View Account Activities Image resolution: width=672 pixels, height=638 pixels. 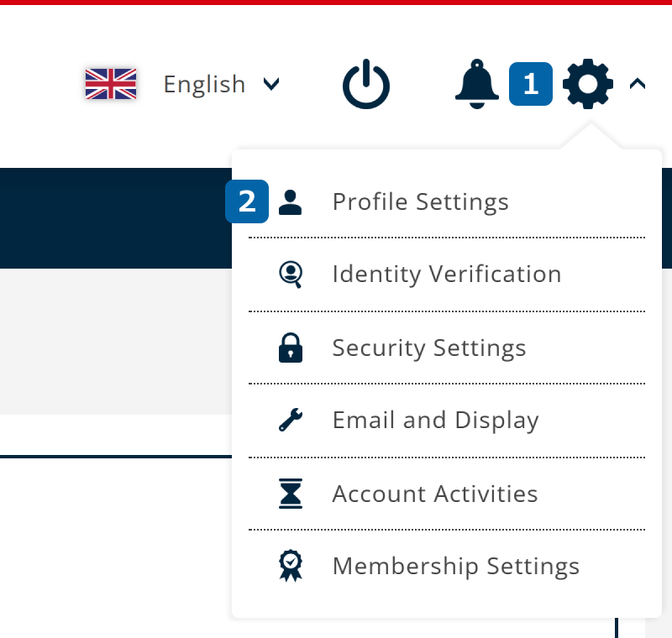point(434,494)
